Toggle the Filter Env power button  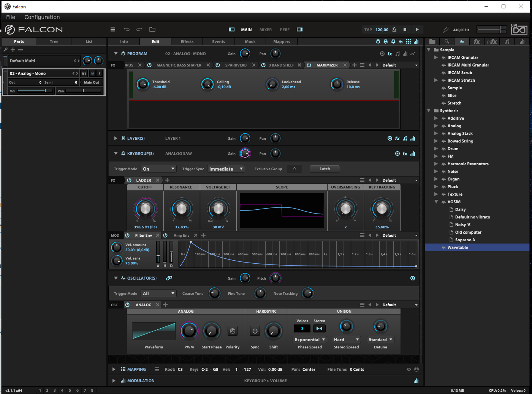point(127,235)
